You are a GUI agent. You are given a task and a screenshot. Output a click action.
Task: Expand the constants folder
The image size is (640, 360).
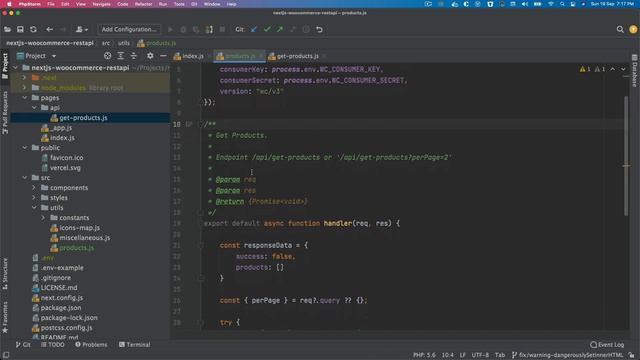click(44, 218)
